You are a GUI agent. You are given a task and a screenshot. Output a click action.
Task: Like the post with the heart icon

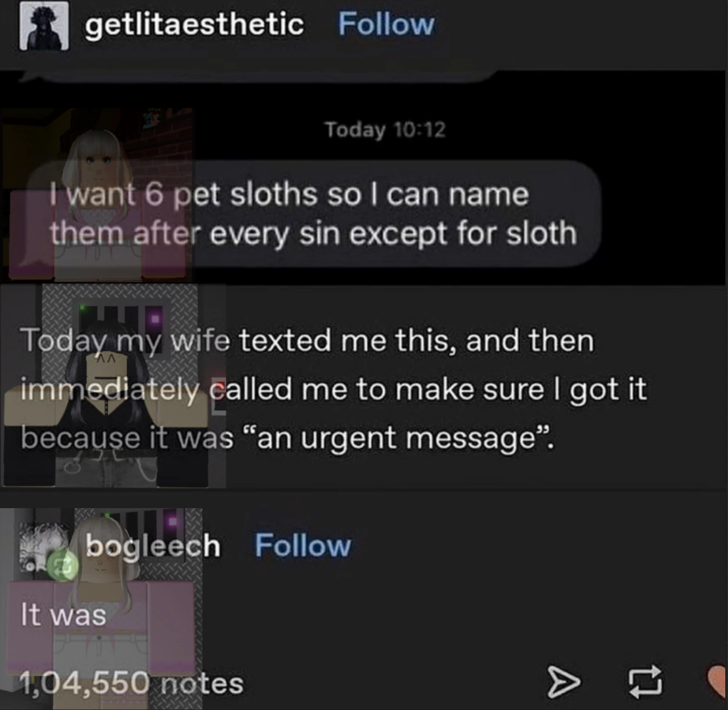coord(718,681)
